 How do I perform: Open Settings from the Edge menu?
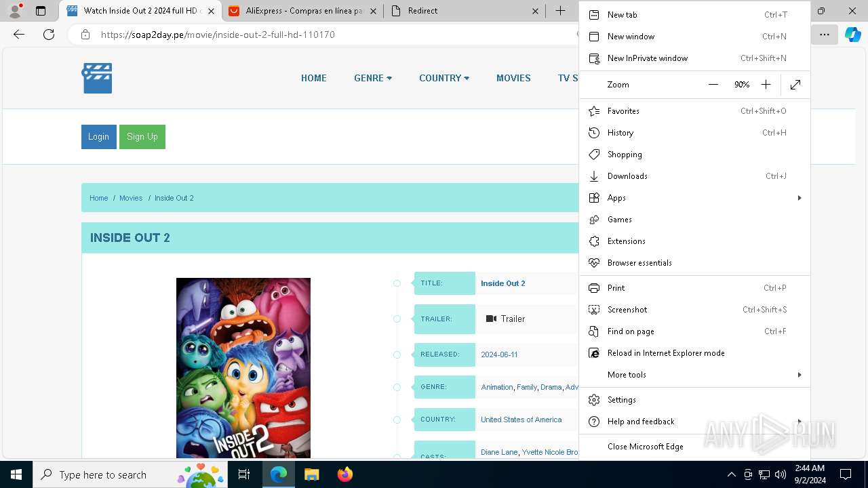pos(694,400)
